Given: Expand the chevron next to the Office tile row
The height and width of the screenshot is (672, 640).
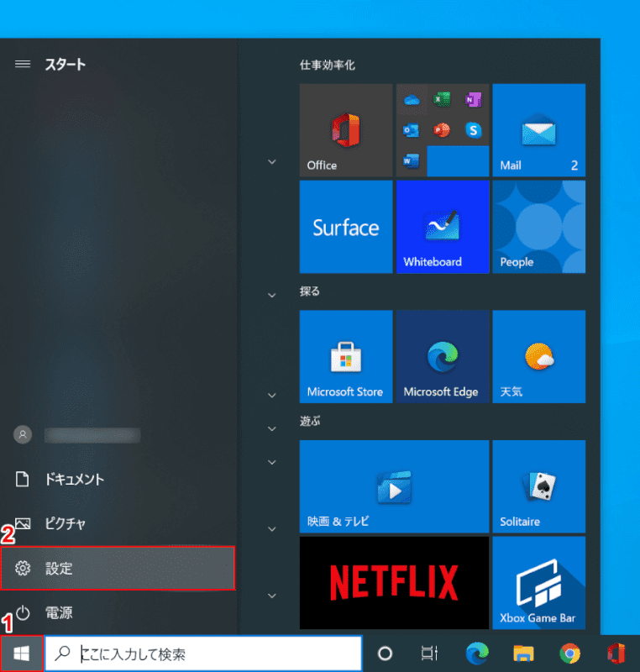Looking at the screenshot, I should point(272,161).
